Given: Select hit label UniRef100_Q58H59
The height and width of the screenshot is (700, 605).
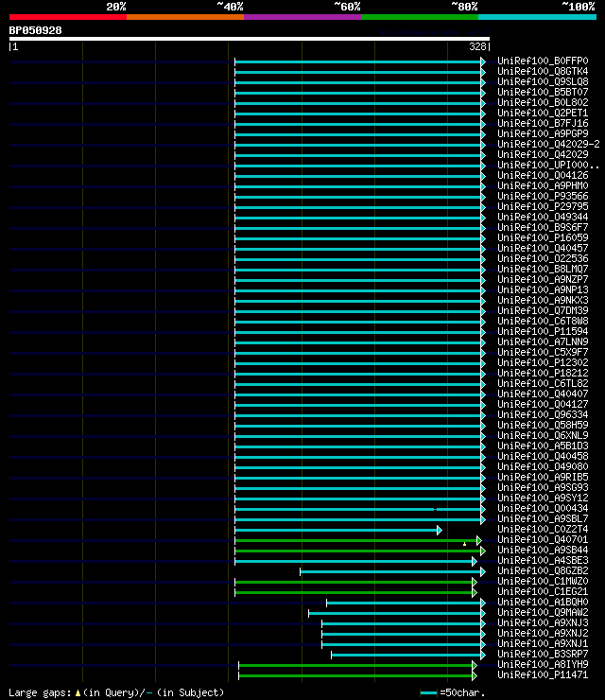Looking at the screenshot, I should tap(543, 426).
